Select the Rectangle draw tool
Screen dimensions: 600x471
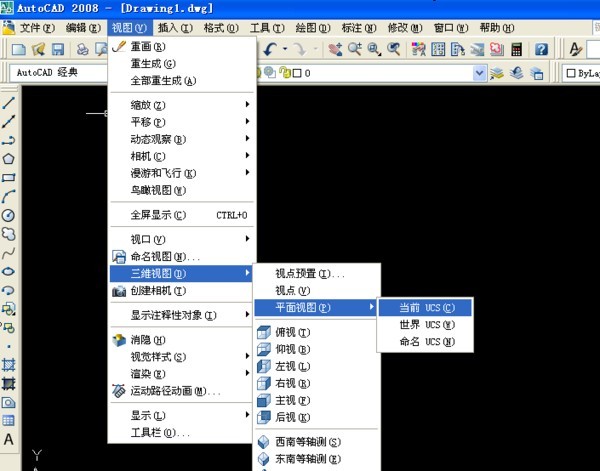pyautogui.click(x=8, y=178)
